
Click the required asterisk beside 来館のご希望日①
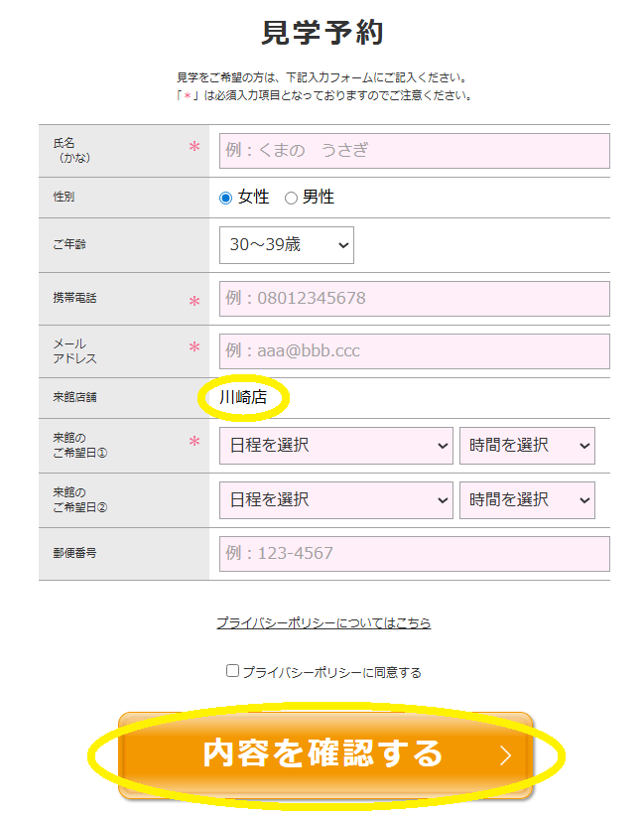pos(194,443)
